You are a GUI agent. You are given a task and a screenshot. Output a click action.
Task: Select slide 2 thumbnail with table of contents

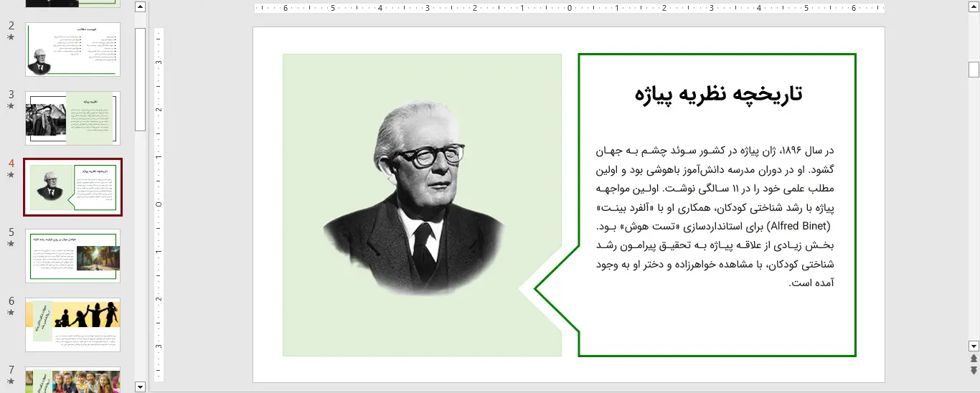coord(72,49)
